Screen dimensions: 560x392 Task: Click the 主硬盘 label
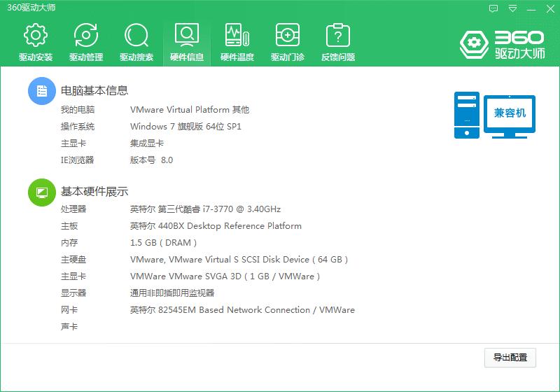[x=73, y=260]
